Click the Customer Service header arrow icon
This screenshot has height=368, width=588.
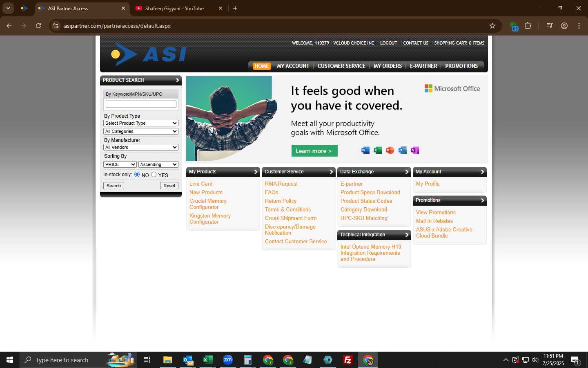[x=332, y=172]
